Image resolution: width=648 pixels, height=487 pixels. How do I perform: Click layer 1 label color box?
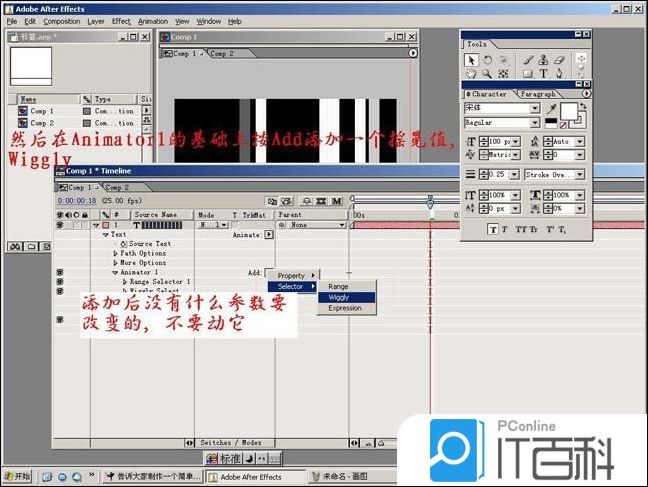click(106, 225)
